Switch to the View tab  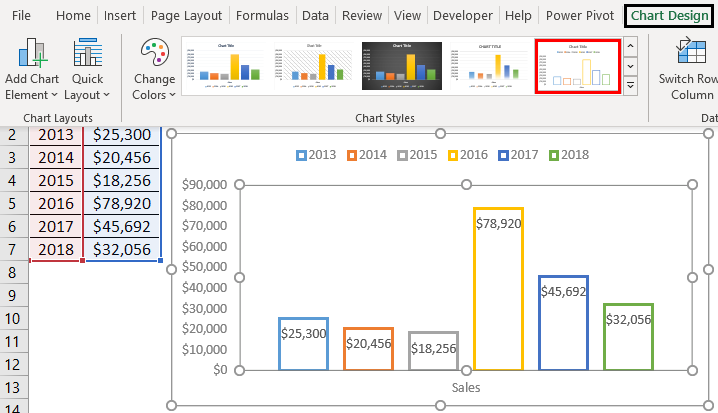tap(408, 16)
